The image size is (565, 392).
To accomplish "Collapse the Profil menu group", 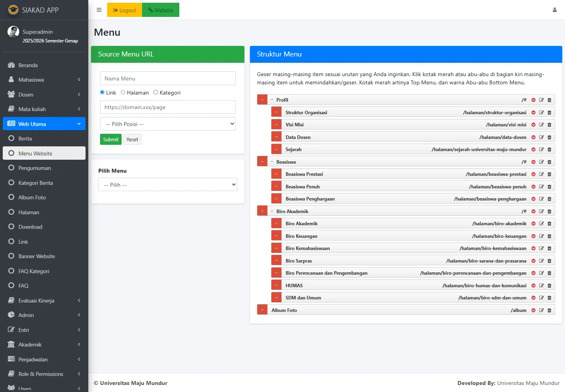I will [x=272, y=100].
